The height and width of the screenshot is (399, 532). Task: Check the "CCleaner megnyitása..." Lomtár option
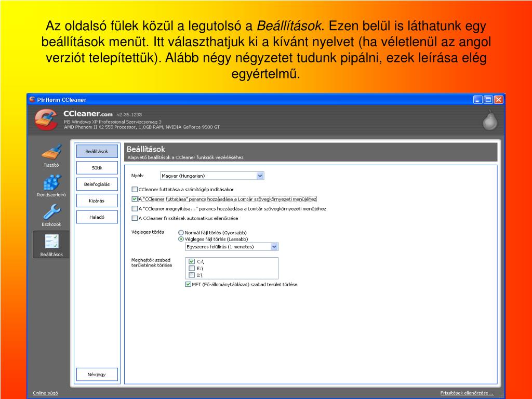135,209
